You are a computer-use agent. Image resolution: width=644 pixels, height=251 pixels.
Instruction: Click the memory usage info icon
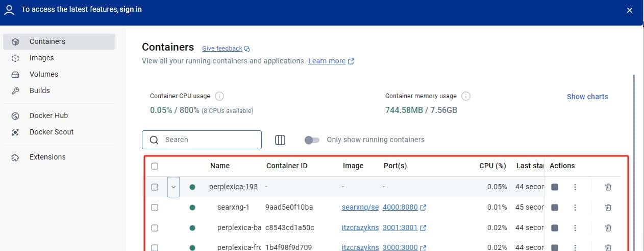[x=466, y=96]
